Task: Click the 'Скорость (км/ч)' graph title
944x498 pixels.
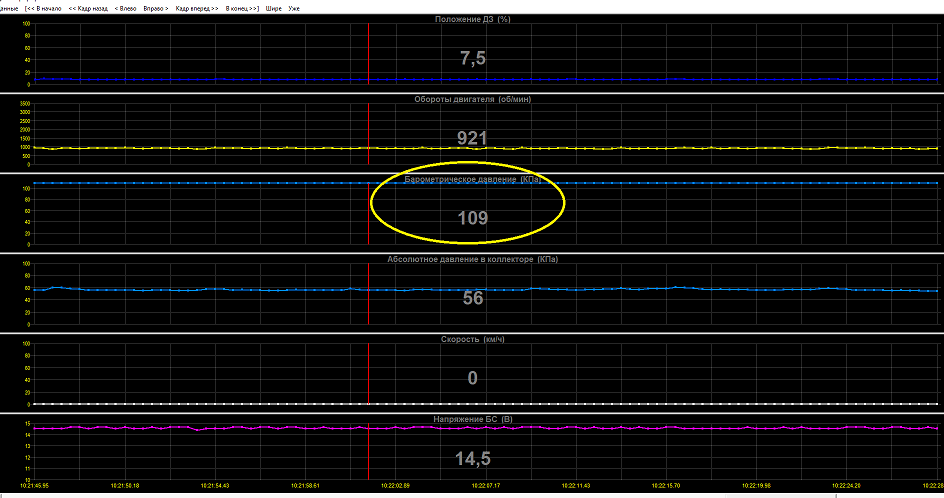Action: [473, 340]
